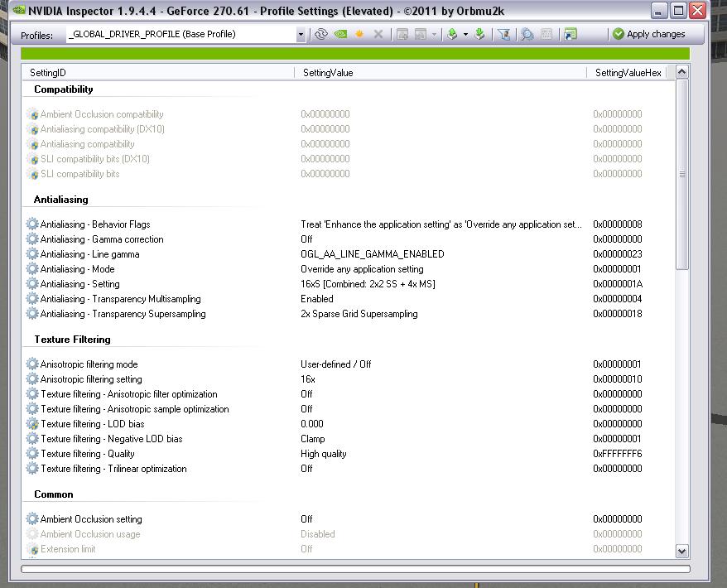727x588 pixels.
Task: Click the vertical scrollbar thumb
Action: point(681,175)
